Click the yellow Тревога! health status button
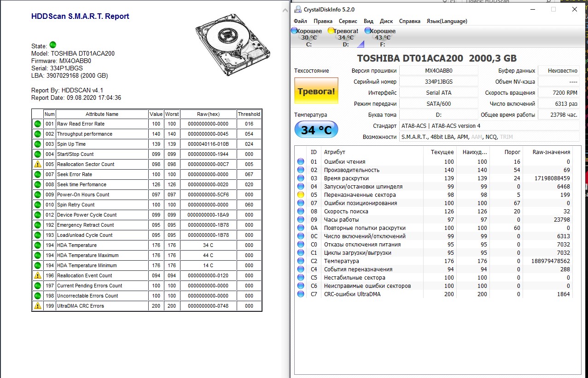This screenshot has width=588, height=378. 316,91
